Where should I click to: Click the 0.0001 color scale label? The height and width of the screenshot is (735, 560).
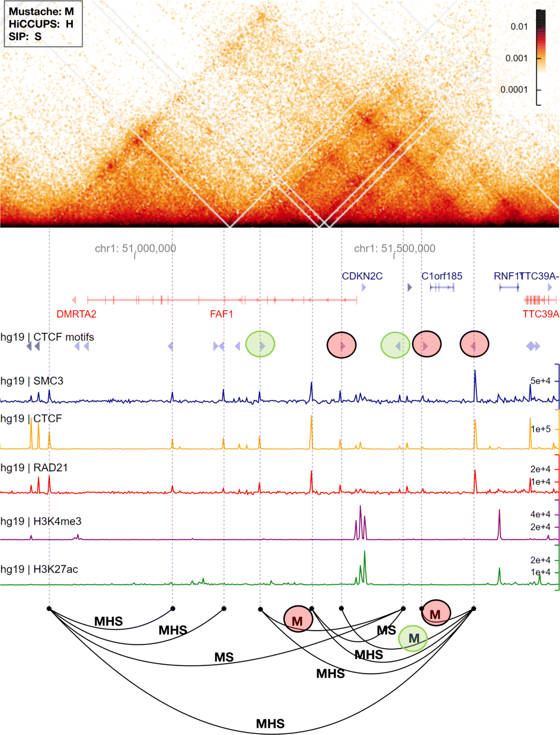click(x=514, y=89)
